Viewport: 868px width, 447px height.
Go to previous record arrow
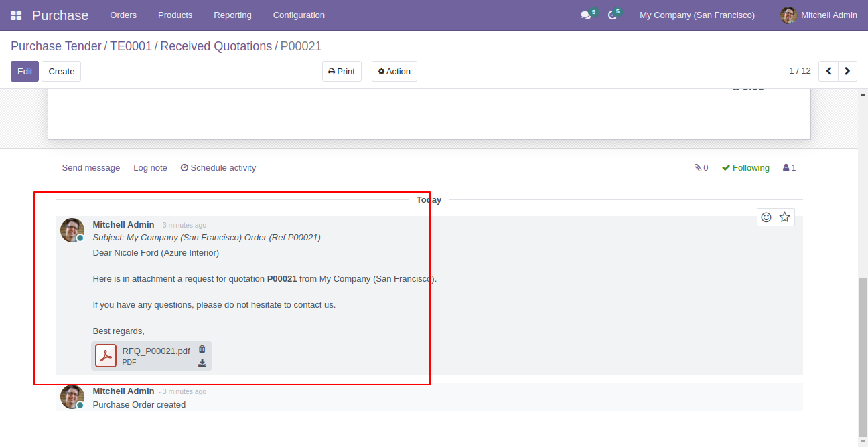pos(828,71)
